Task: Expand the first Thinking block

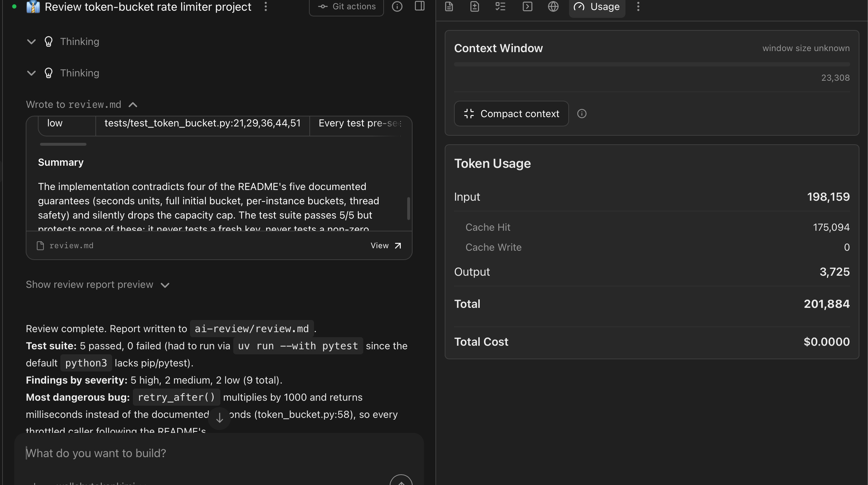Action: (x=31, y=42)
